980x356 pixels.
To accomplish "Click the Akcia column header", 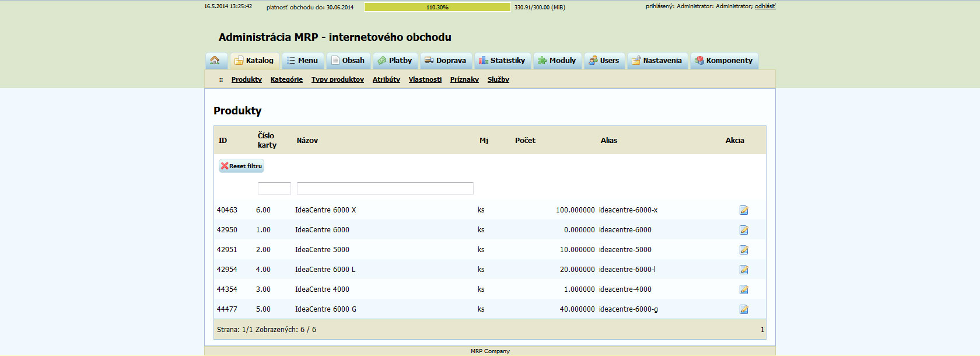I will [x=735, y=141].
